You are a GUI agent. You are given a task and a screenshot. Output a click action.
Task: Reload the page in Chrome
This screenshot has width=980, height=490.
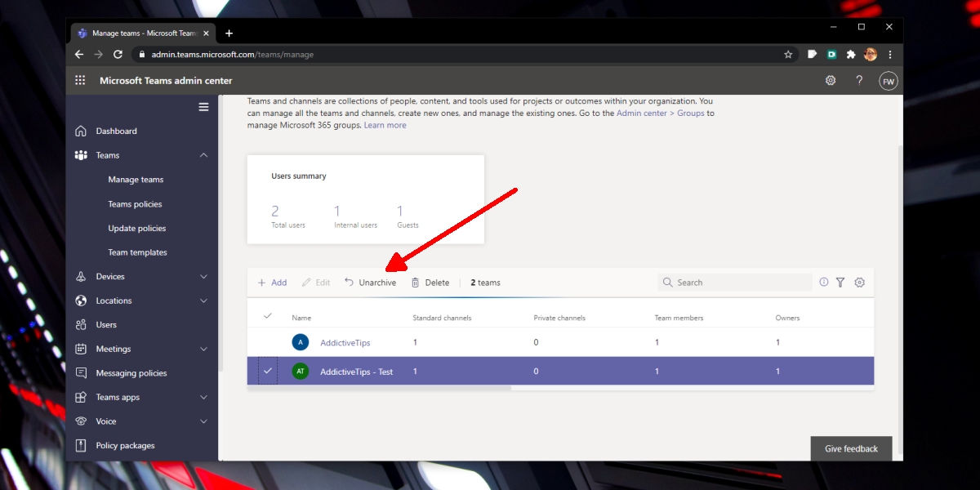click(118, 55)
